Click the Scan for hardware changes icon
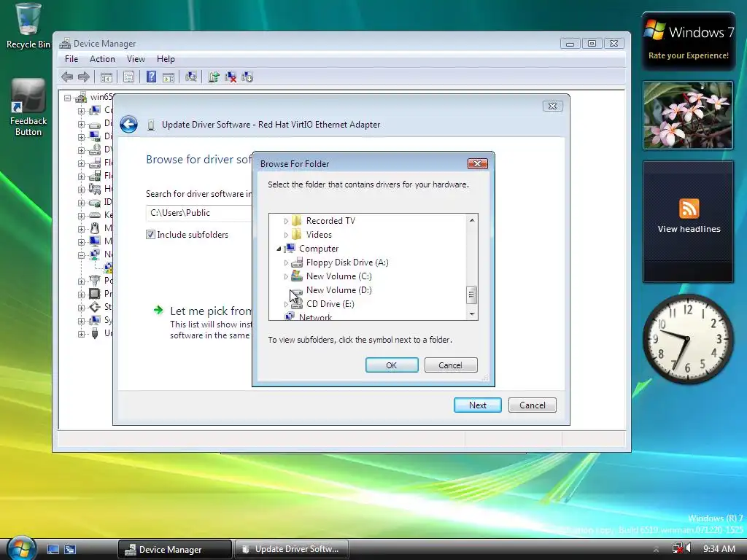This screenshot has width=747, height=560. pyautogui.click(x=191, y=77)
